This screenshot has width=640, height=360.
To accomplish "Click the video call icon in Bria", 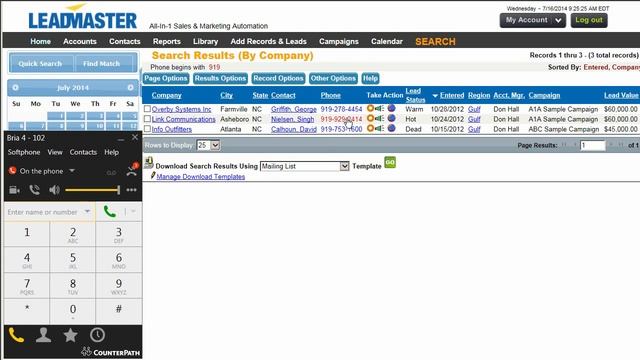I will pos(14,190).
